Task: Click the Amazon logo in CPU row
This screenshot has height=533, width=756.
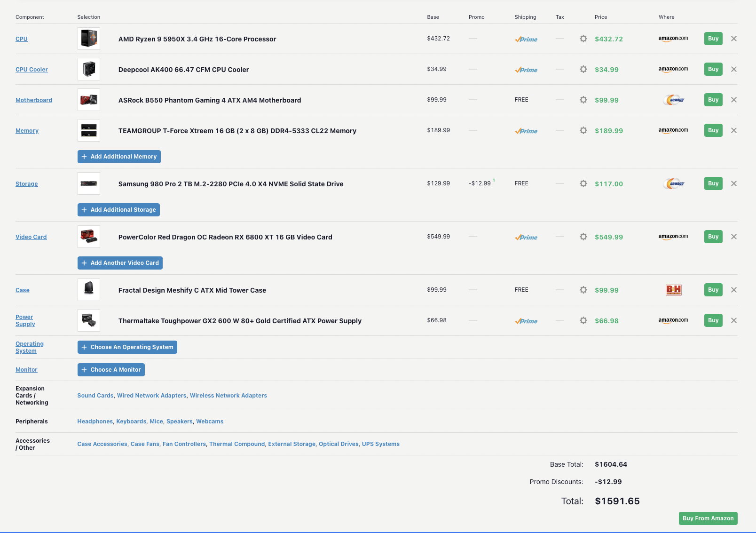Action: (673, 39)
